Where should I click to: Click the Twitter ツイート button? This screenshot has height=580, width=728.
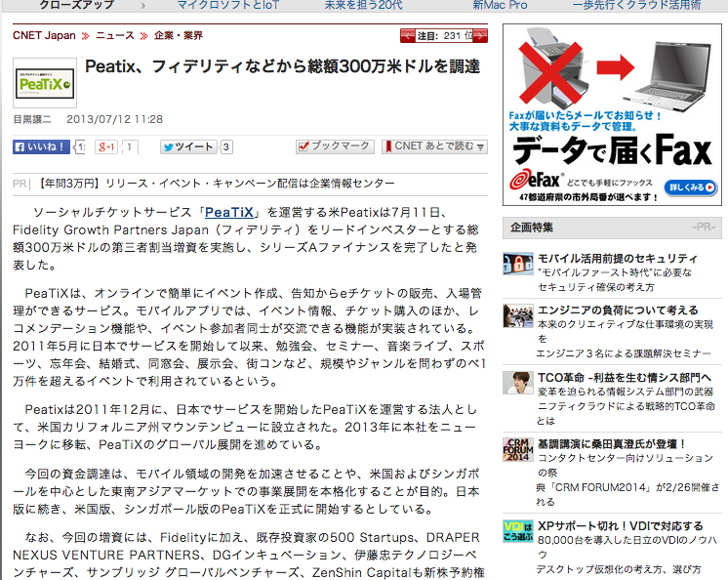[188, 147]
